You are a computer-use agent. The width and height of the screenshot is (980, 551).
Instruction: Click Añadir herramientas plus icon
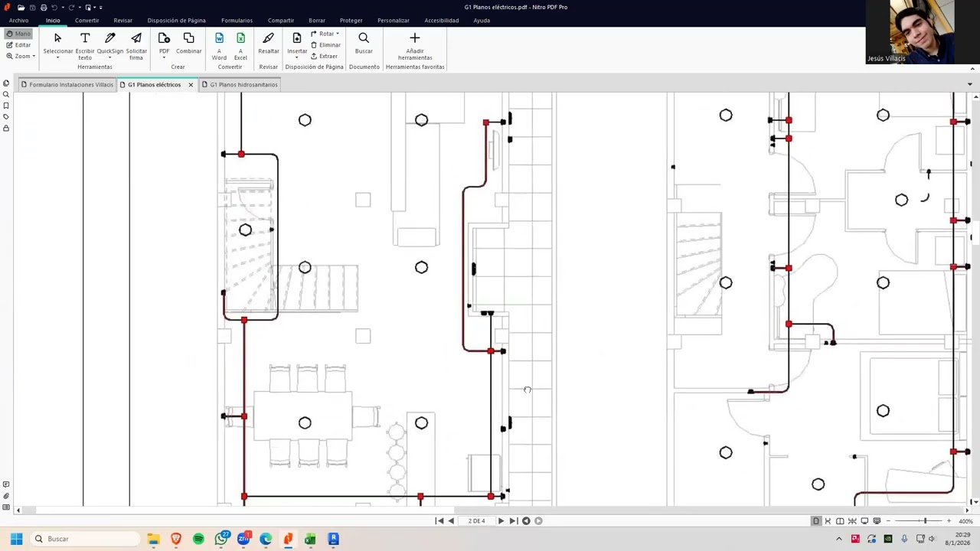pyautogui.click(x=415, y=37)
